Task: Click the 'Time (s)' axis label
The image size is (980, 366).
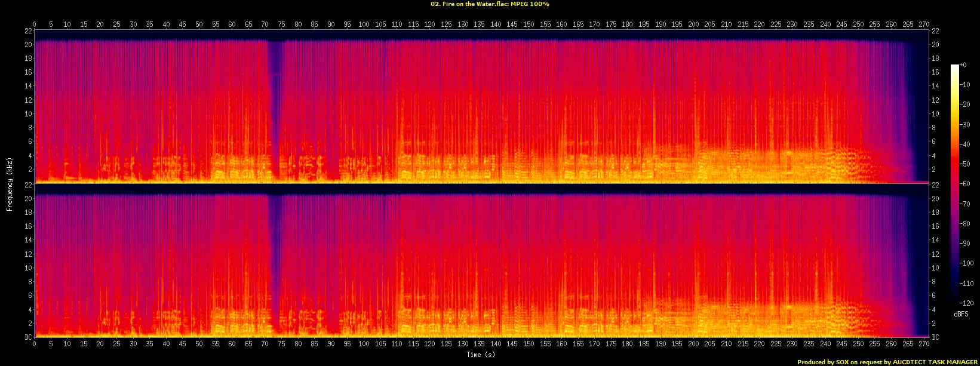Action: tap(481, 355)
